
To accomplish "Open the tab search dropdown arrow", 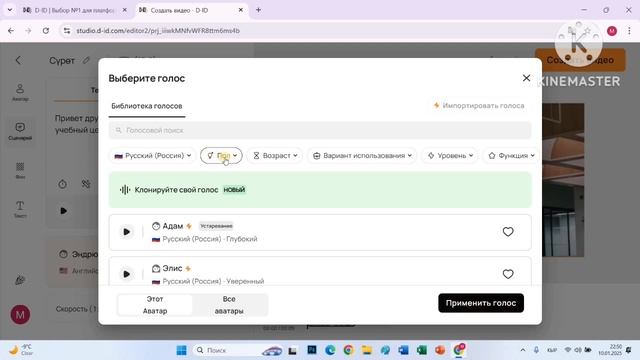I will pos(10,10).
